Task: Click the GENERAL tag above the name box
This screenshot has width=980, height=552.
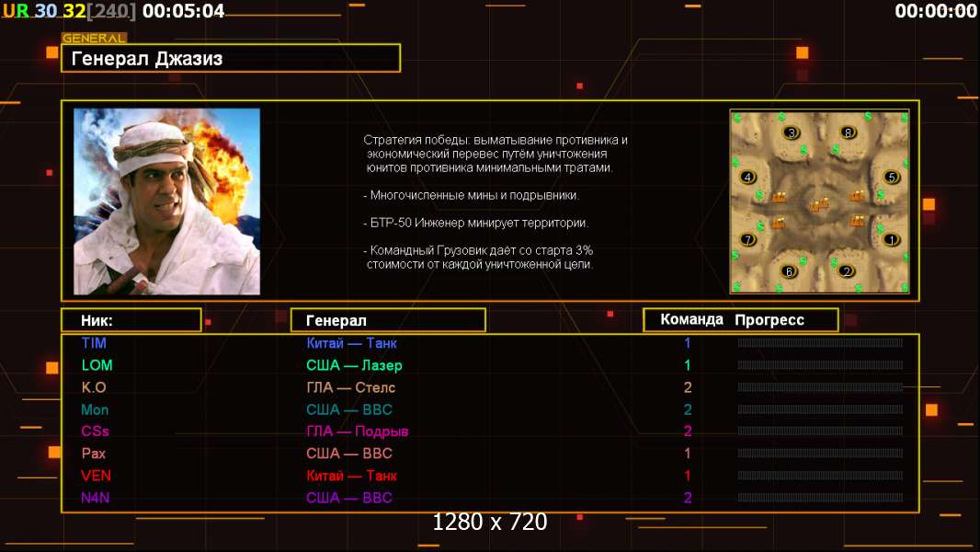Action: (x=95, y=38)
